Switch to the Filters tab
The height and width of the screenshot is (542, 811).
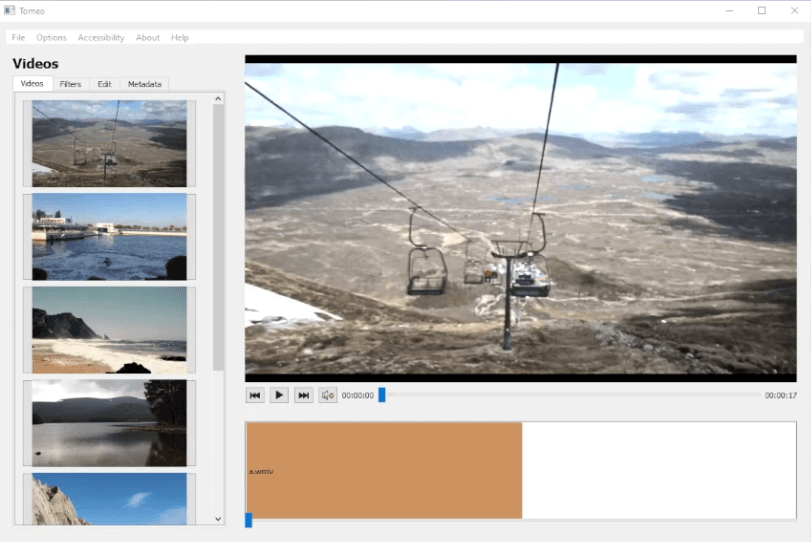coord(70,84)
